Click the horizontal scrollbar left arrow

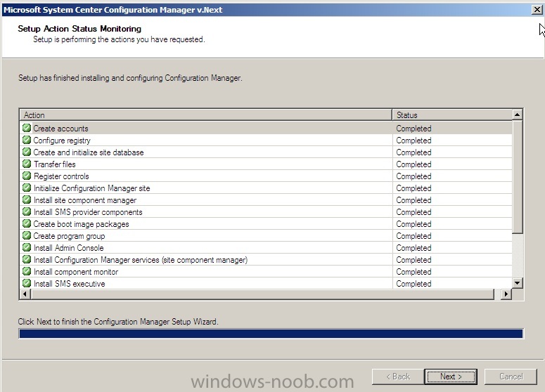pos(25,294)
